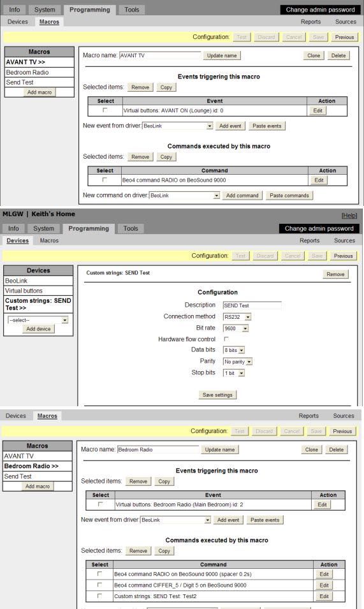Open Connection method RS232 dropdown
This screenshot has width=364, height=609.
click(237, 317)
